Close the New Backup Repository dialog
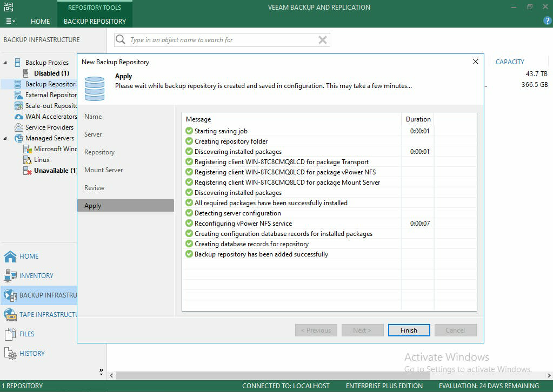This screenshot has width=553, height=392. [475, 62]
